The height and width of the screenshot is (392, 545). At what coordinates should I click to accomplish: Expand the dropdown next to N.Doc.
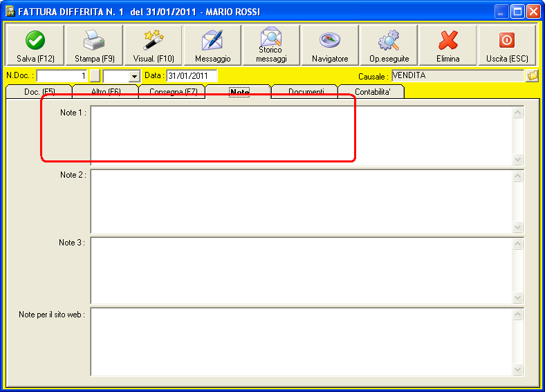tap(134, 76)
